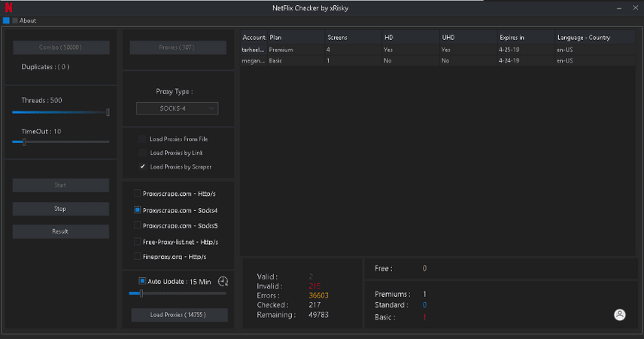The width and height of the screenshot is (644, 339).
Task: Click the Valid : label
Action: click(x=267, y=276)
